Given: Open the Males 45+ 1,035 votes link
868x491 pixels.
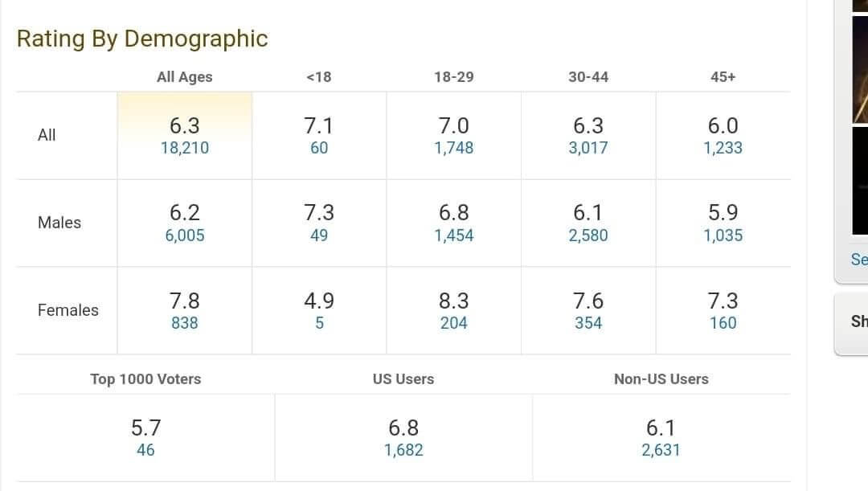Looking at the screenshot, I should pos(723,235).
